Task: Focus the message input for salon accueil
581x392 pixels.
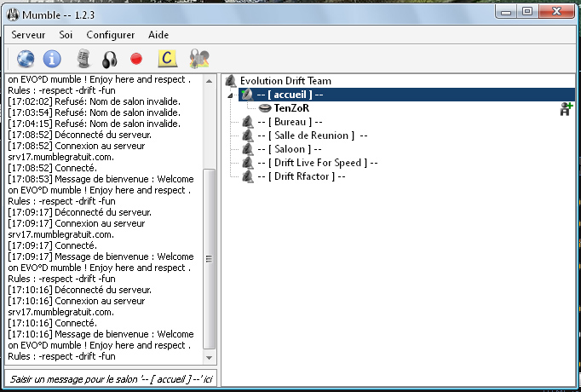Action: coord(111,379)
